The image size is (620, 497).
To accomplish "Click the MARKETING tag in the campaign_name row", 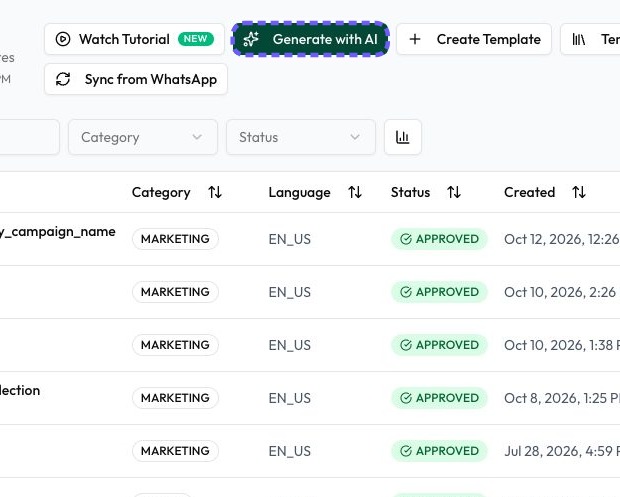I will (175, 239).
